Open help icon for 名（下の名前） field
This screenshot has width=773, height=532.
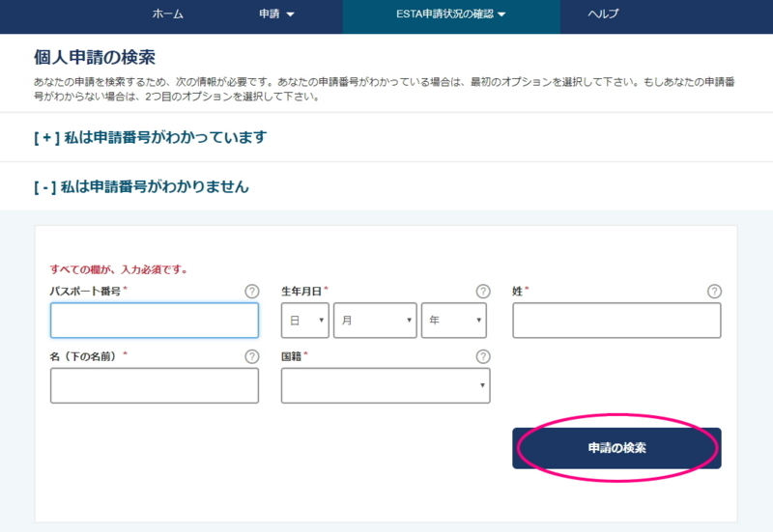pyautogui.click(x=252, y=356)
